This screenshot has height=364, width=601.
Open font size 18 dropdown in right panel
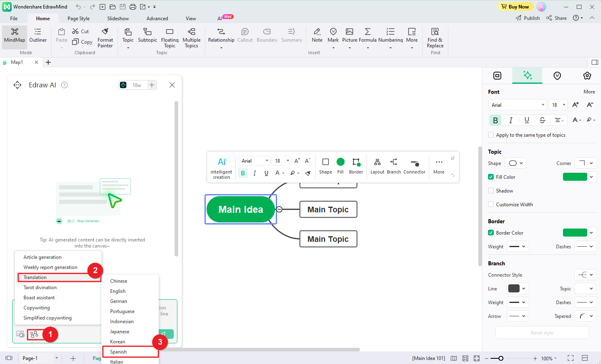558,105
